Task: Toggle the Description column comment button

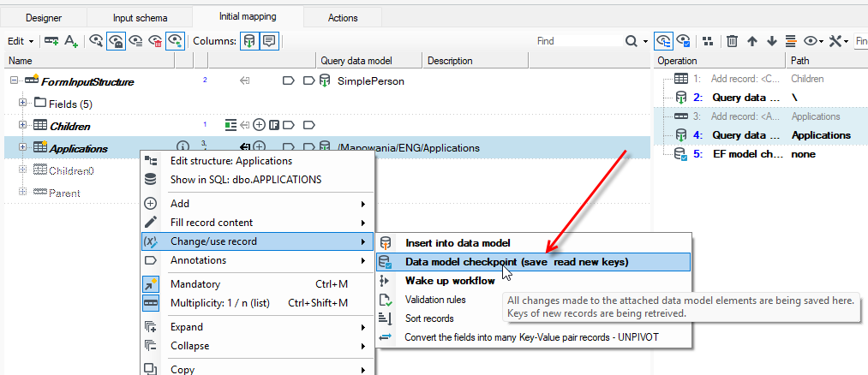Action: [269, 40]
